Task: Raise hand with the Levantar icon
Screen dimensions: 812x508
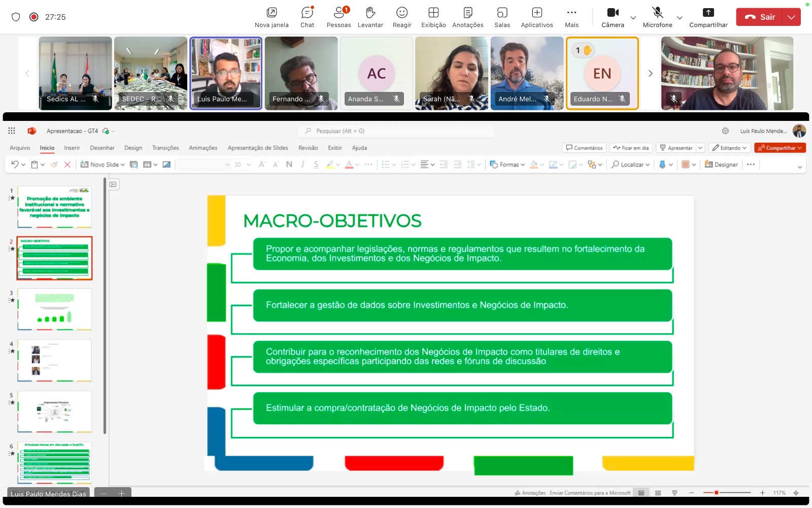Action: tap(370, 17)
